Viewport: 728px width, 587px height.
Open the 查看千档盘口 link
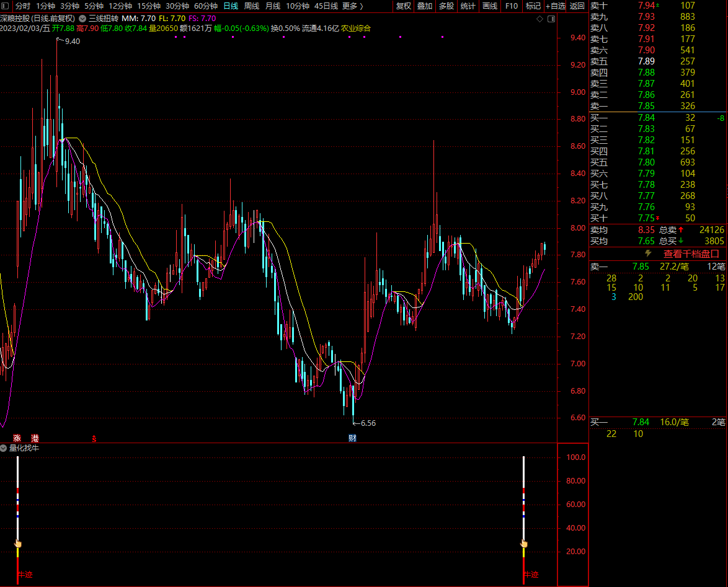click(x=691, y=254)
